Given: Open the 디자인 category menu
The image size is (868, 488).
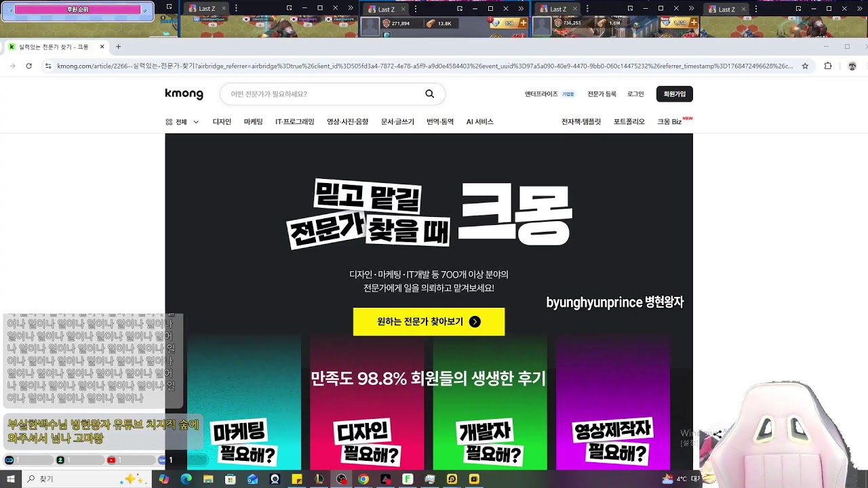Looking at the screenshot, I should (222, 122).
